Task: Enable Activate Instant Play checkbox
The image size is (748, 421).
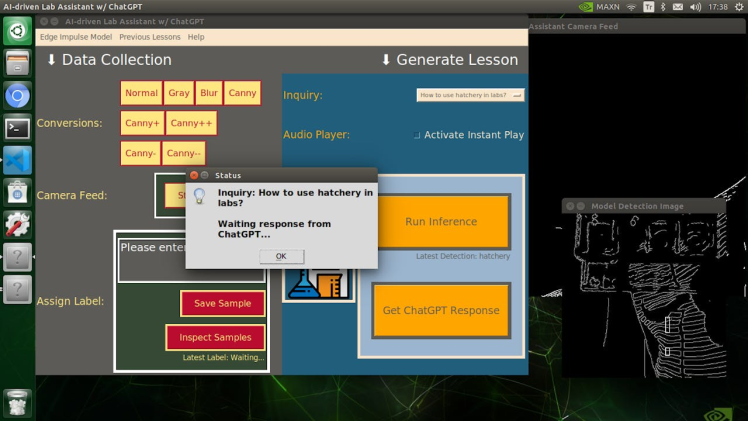Action: click(416, 135)
